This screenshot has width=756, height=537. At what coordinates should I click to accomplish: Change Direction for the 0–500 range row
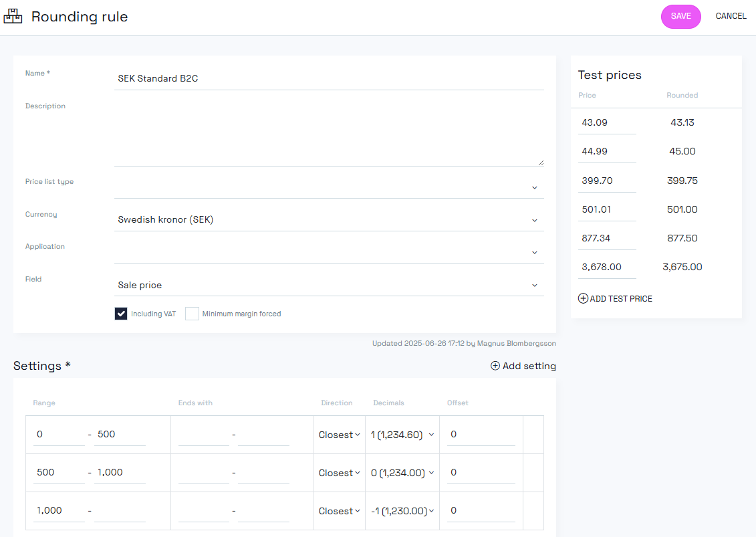click(339, 435)
